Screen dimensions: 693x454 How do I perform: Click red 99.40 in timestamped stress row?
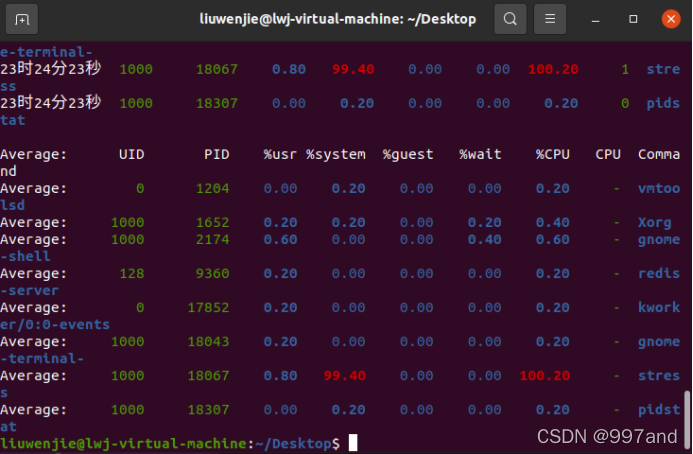click(x=353, y=69)
